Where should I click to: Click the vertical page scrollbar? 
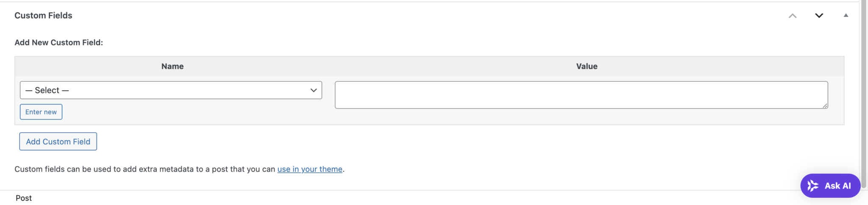(x=863, y=85)
